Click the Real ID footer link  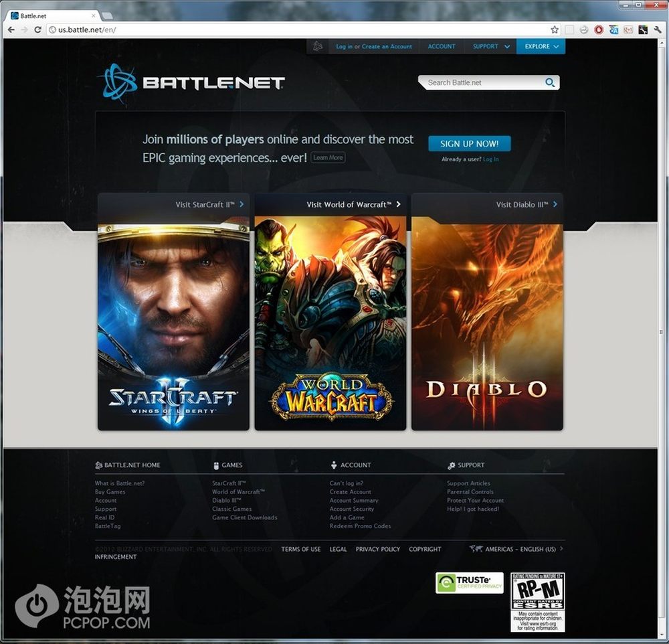[104, 517]
